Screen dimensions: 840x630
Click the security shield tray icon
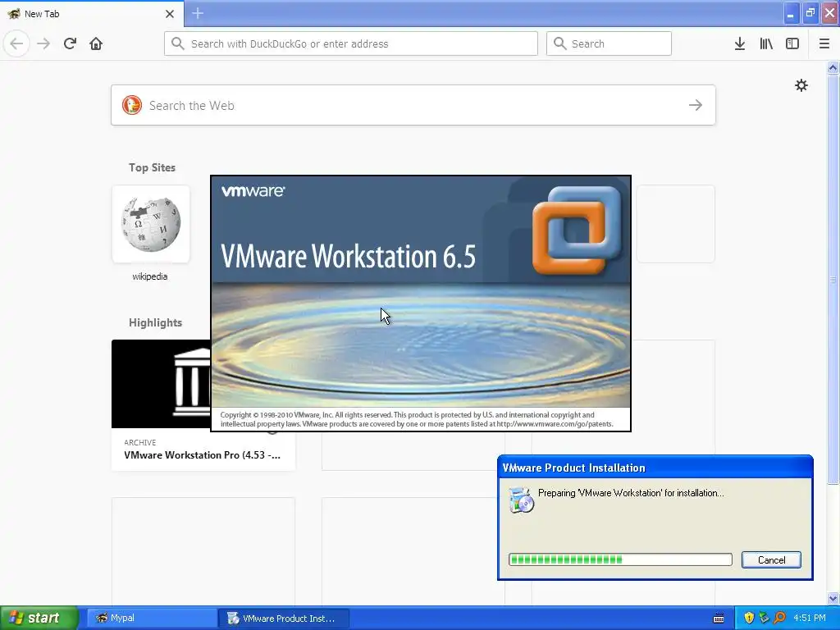749,618
